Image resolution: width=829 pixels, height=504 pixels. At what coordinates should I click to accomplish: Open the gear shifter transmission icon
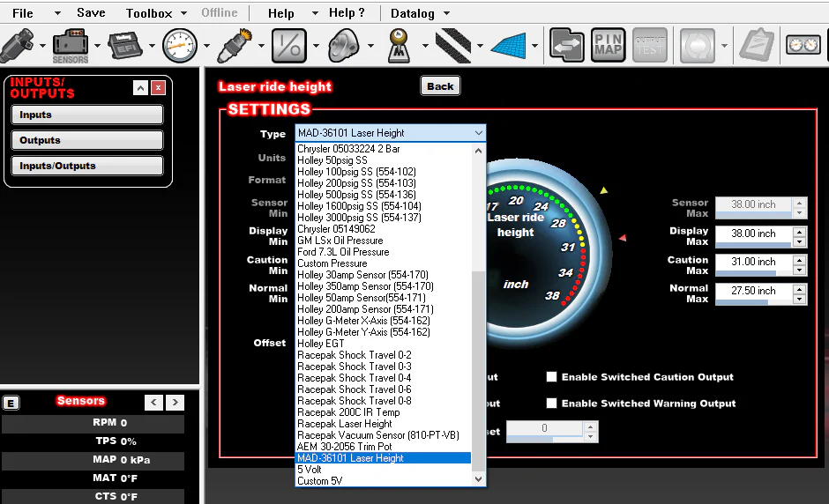pos(400,46)
